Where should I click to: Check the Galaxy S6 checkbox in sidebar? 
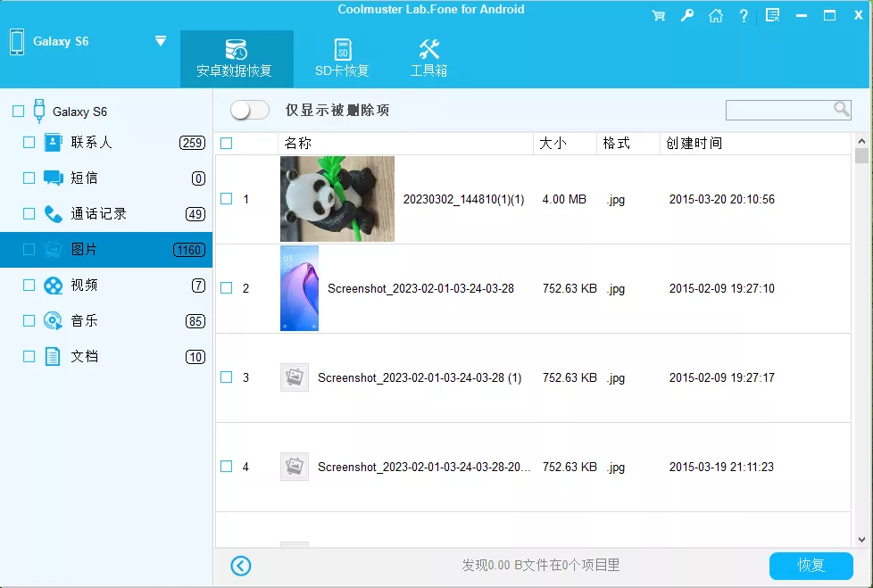point(18,112)
